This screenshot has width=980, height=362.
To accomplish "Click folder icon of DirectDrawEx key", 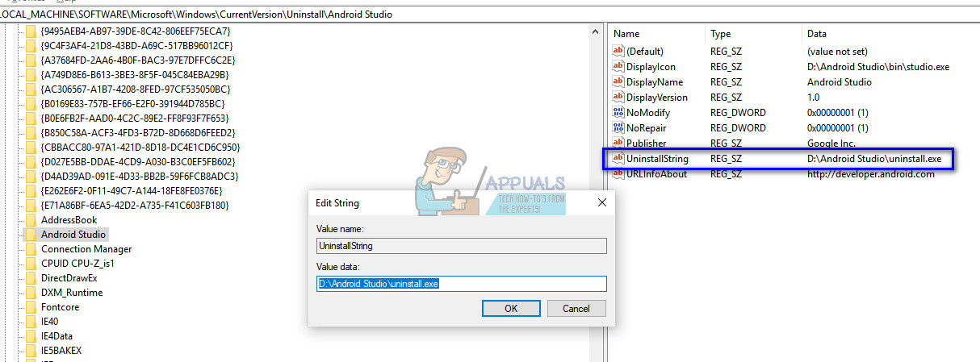I will click(31, 278).
